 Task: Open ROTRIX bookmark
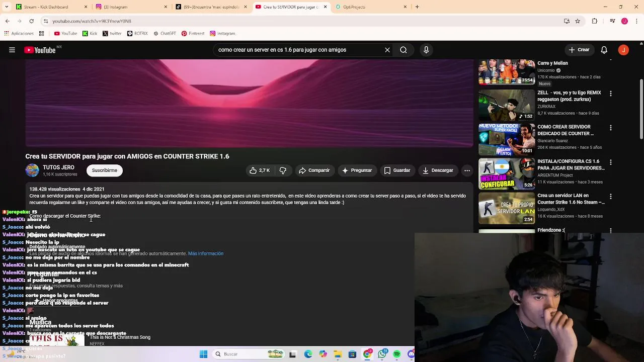point(137,34)
